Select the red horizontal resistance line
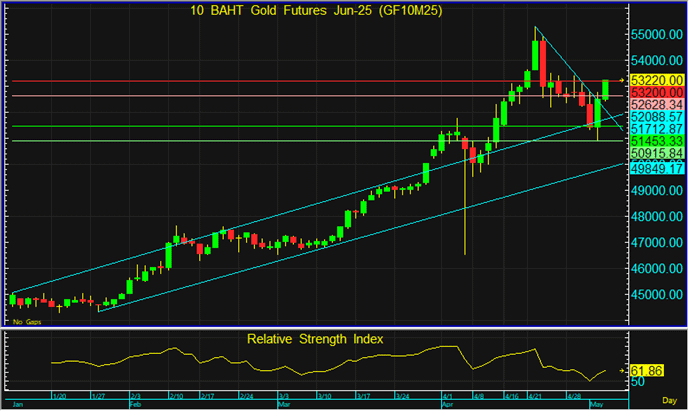The width and height of the screenshot is (689, 411). pos(300,80)
